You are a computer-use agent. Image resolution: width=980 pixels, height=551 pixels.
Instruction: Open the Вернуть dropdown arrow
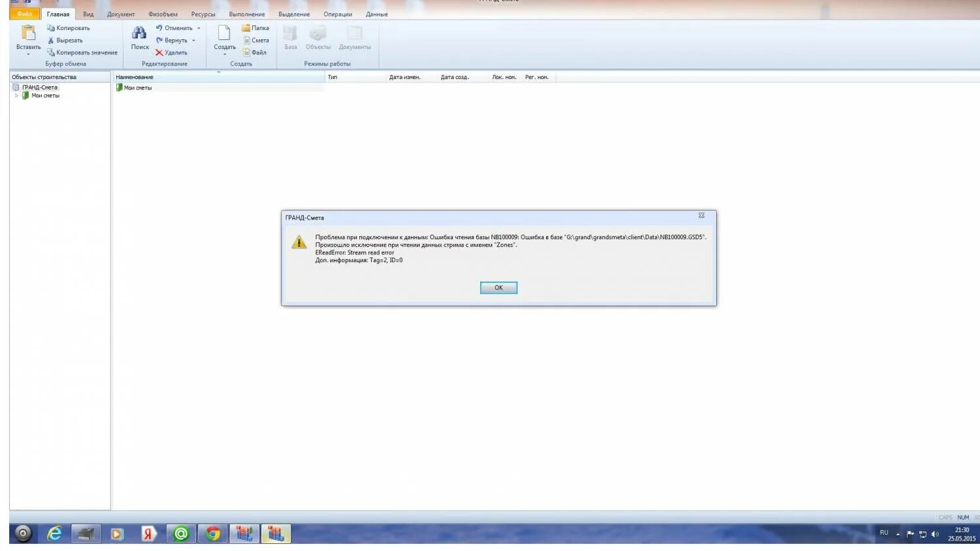click(193, 41)
